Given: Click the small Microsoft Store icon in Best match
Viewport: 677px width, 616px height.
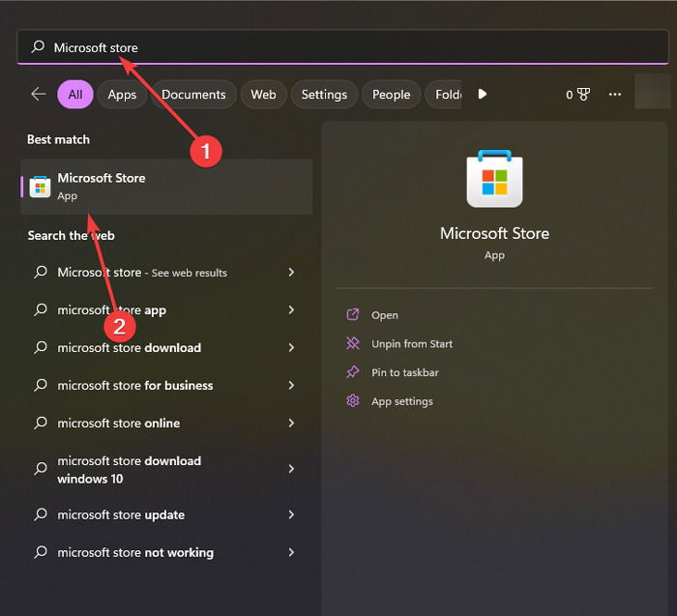Looking at the screenshot, I should click(40, 187).
